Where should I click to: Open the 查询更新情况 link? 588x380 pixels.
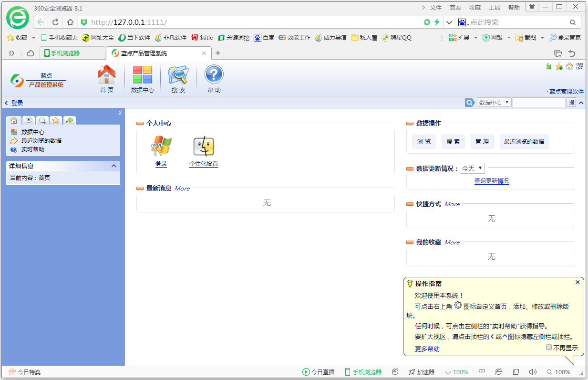coord(492,181)
